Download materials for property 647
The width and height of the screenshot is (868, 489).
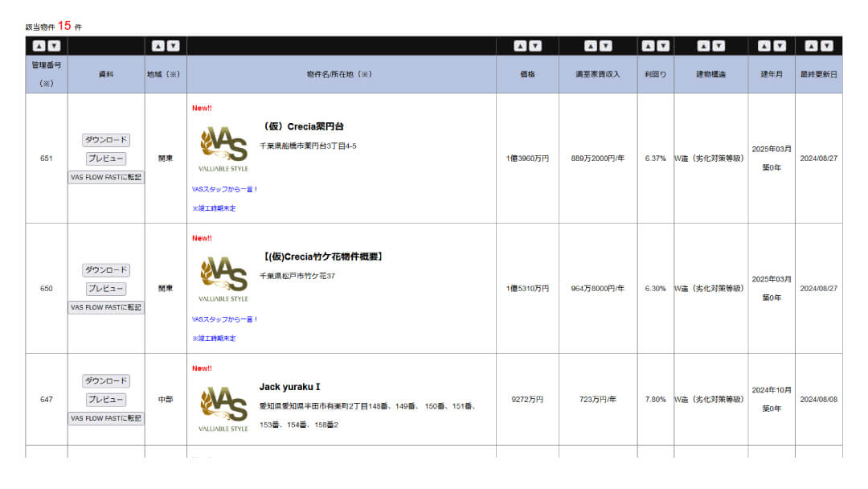coord(106,381)
